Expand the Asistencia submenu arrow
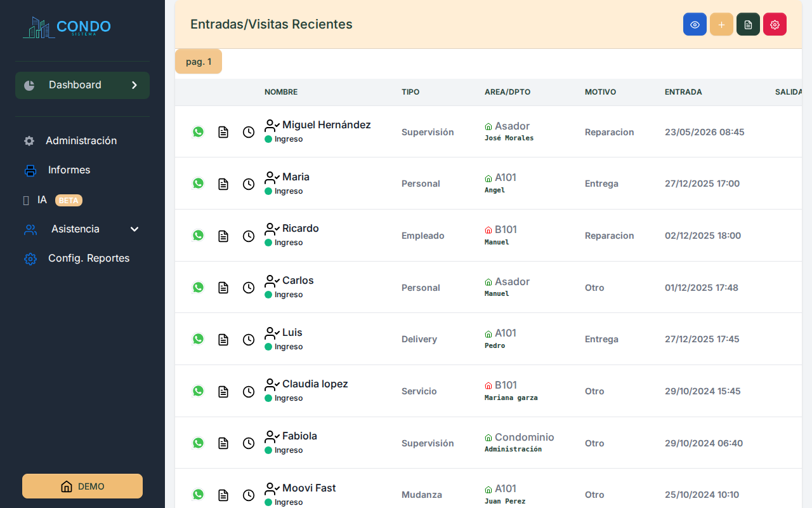Image resolution: width=812 pixels, height=508 pixels. 134,229
